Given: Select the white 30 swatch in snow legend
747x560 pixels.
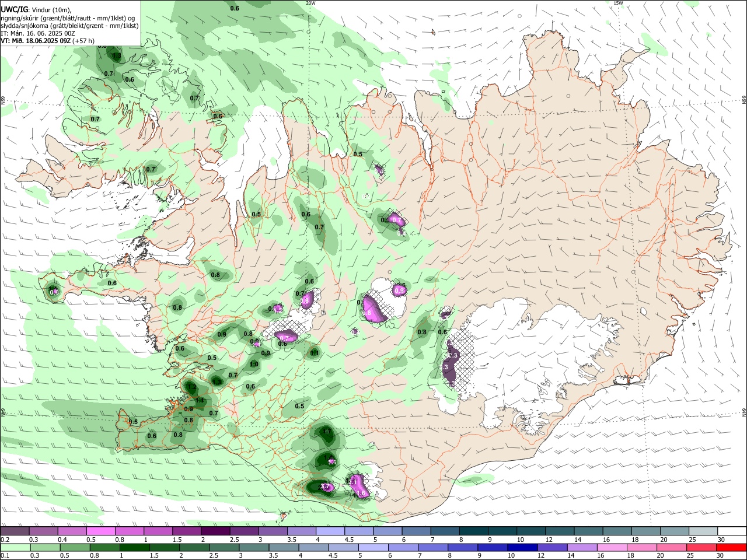Looking at the screenshot, I should (732, 531).
